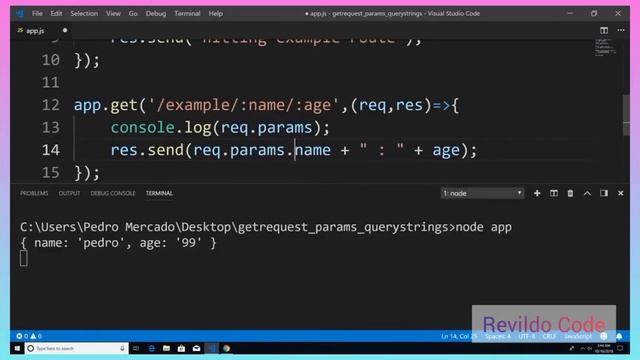Move panel to the right side

(x=604, y=193)
